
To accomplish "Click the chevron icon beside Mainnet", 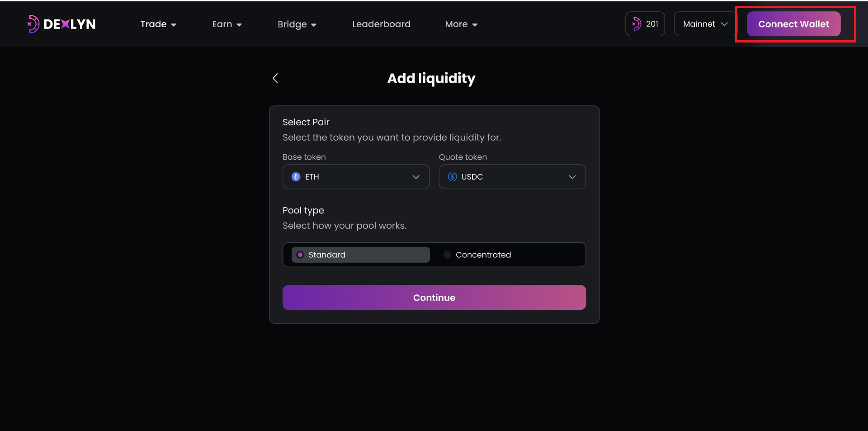I will [x=724, y=24].
